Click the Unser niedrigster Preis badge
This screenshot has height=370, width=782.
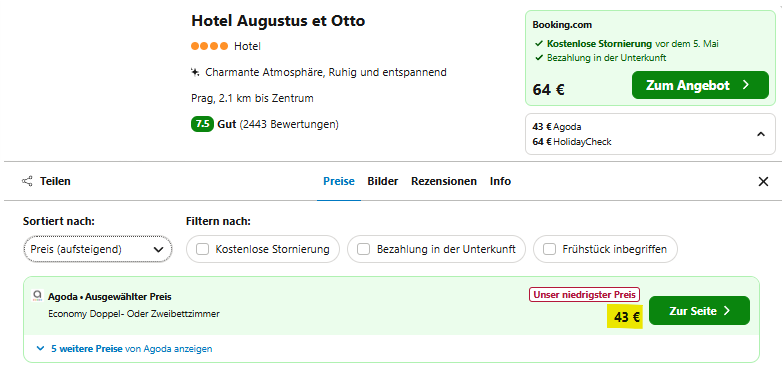[x=584, y=295]
